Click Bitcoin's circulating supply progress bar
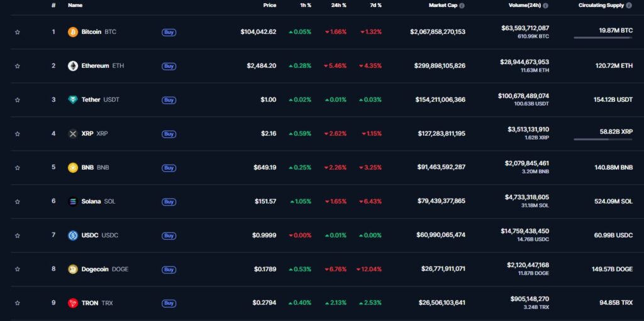644x321 pixels. 602,38
